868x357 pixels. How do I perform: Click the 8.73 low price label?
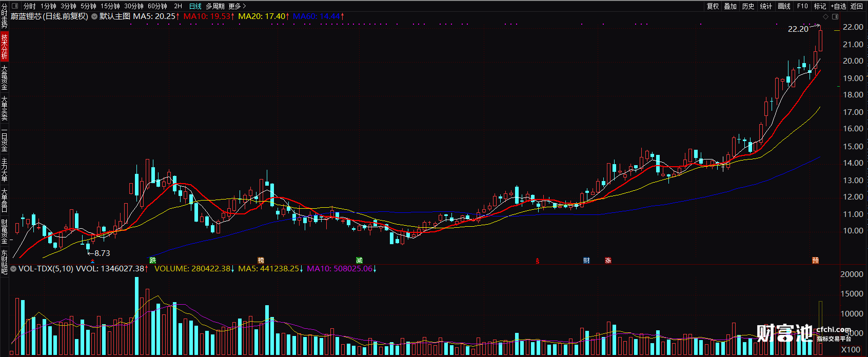point(102,253)
